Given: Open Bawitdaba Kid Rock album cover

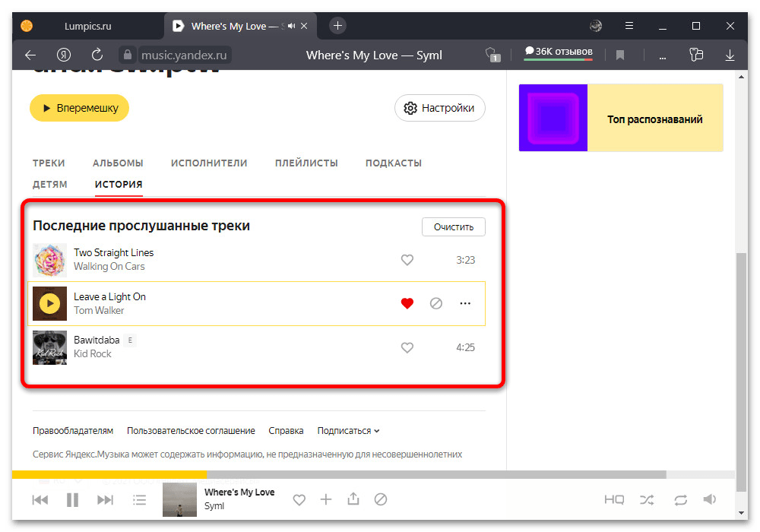Looking at the screenshot, I should (x=49, y=347).
